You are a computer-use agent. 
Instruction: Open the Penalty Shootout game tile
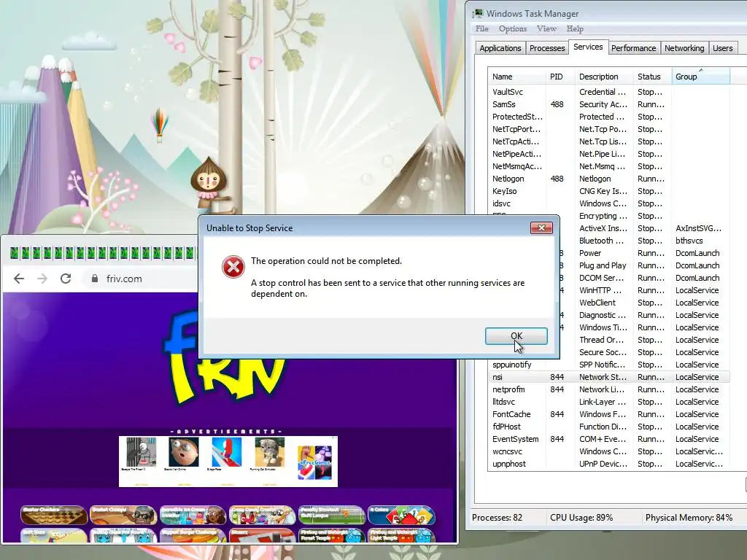(x=332, y=515)
